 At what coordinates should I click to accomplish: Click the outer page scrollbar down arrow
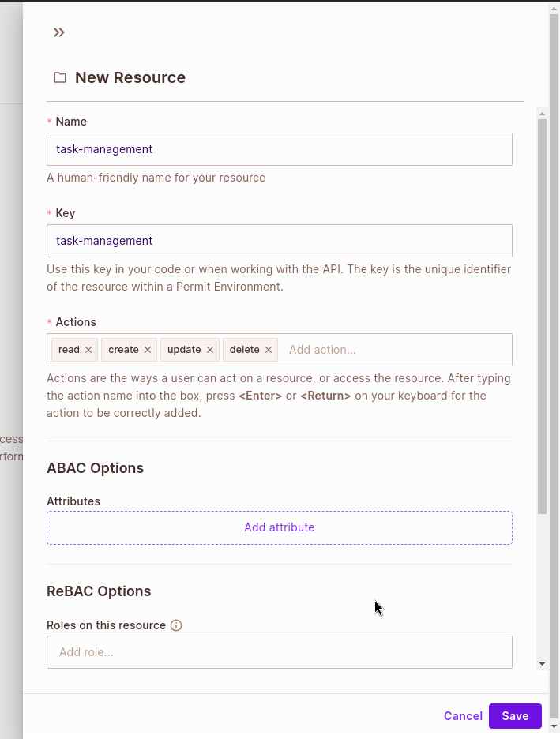click(554, 726)
